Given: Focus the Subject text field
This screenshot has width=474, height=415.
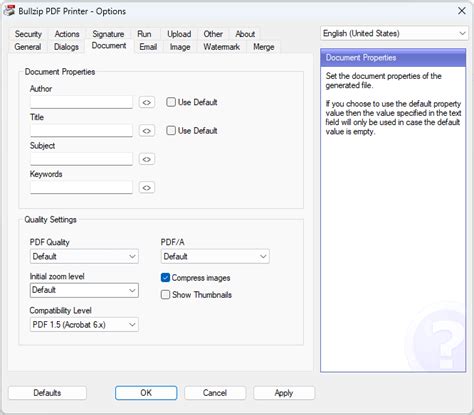Looking at the screenshot, I should (x=81, y=159).
